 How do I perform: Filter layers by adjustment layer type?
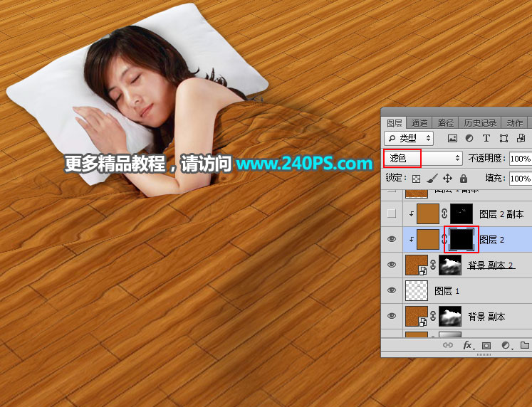[x=469, y=138]
